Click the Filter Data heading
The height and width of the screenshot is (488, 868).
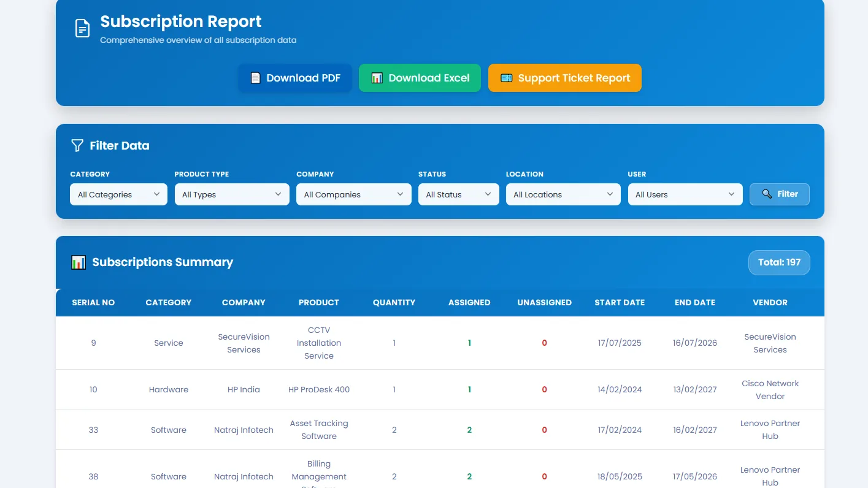pos(120,145)
